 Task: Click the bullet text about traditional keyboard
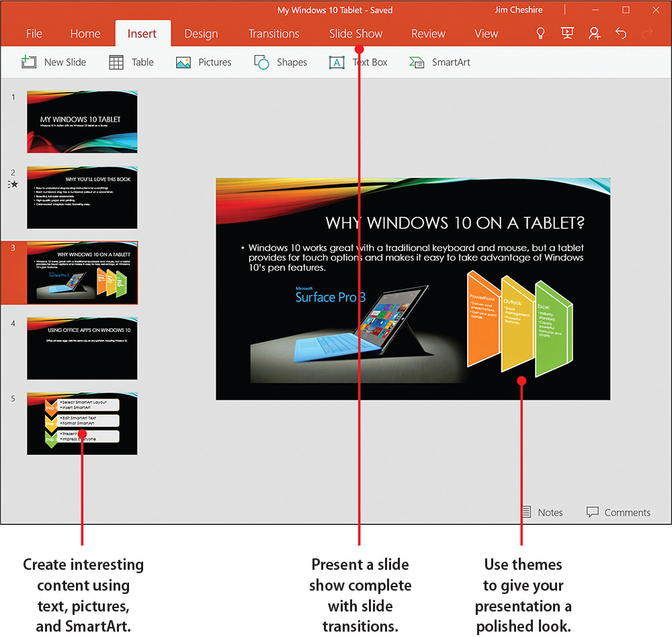[x=416, y=257]
